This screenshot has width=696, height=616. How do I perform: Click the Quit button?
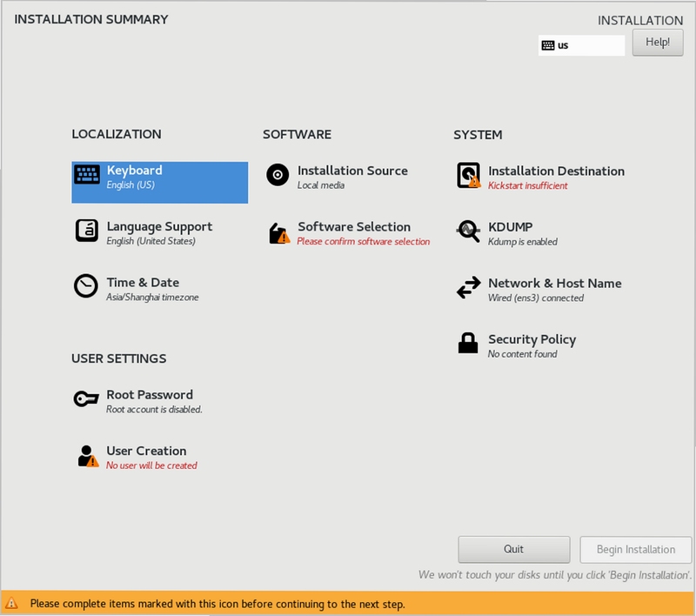click(513, 549)
